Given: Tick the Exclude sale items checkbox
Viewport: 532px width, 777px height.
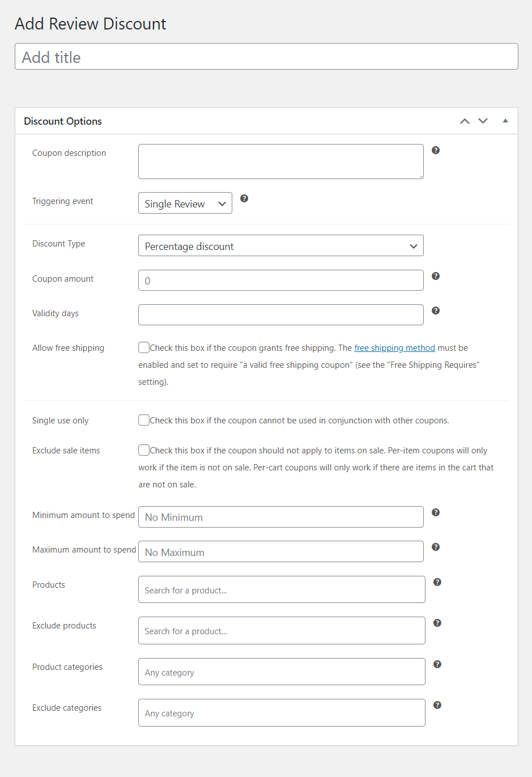Looking at the screenshot, I should 144,450.
